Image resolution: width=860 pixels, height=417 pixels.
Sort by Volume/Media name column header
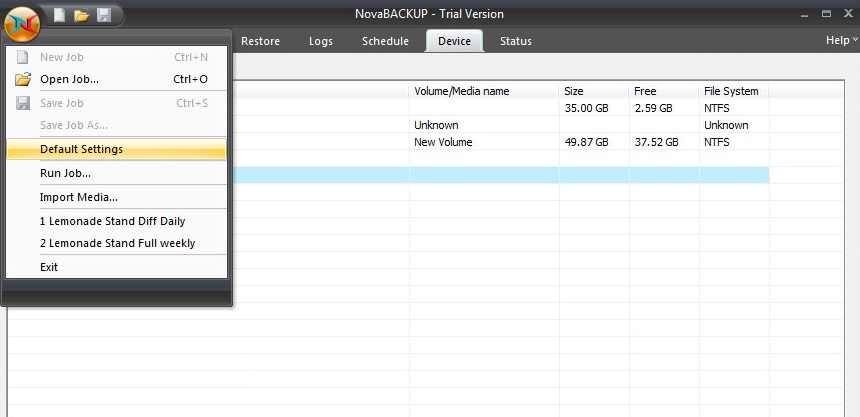click(484, 91)
